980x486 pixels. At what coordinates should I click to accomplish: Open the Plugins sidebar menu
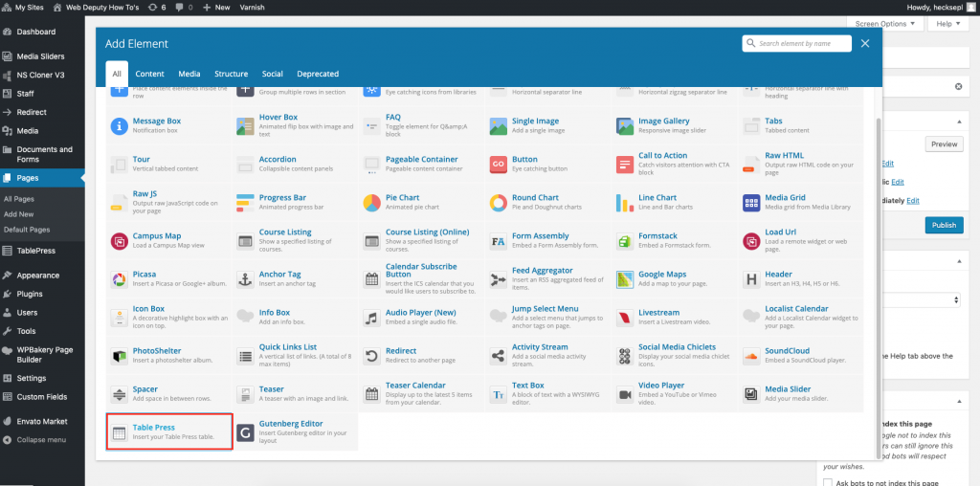click(42, 294)
